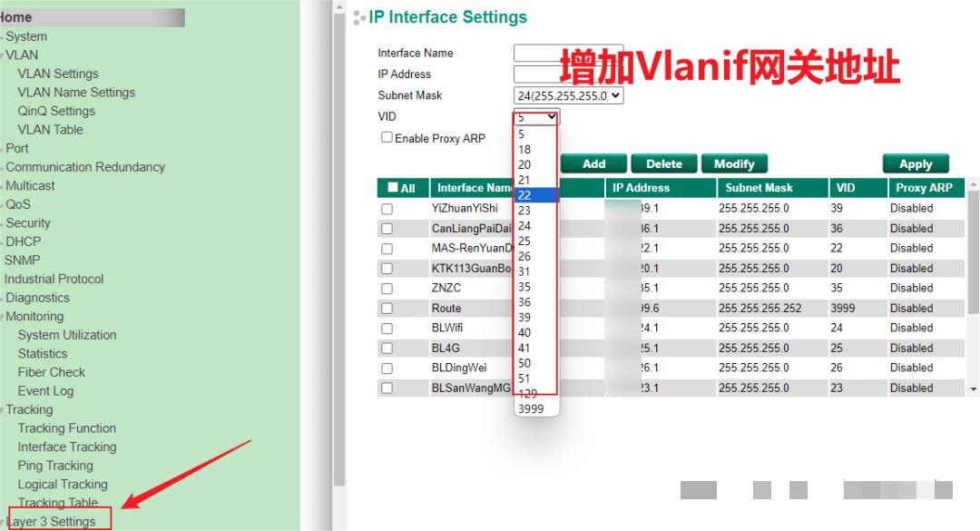
Task: Collapse the VLAN section
Action: 22,55
